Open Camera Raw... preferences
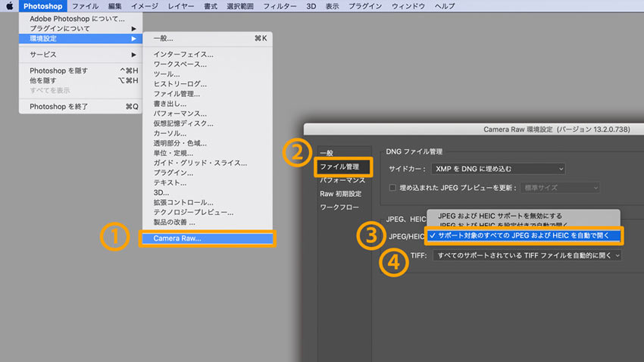Image resolution: width=644 pixels, height=362 pixels. click(x=208, y=239)
